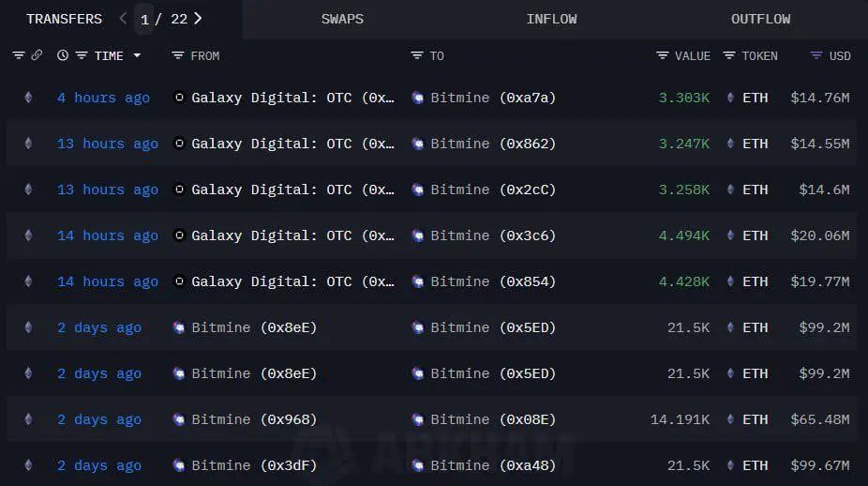Select ETH token in $14.76M row
The height and width of the screenshot is (486, 868).
[x=756, y=99]
